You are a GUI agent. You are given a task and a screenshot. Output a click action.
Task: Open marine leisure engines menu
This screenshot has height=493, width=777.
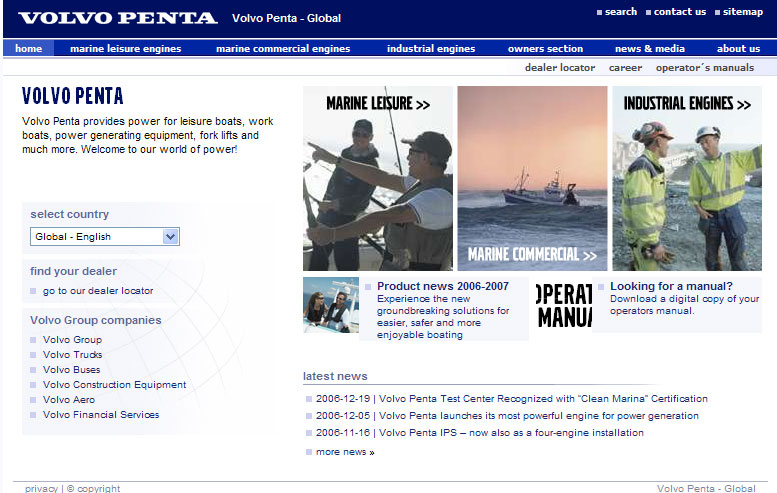pyautogui.click(x=125, y=49)
